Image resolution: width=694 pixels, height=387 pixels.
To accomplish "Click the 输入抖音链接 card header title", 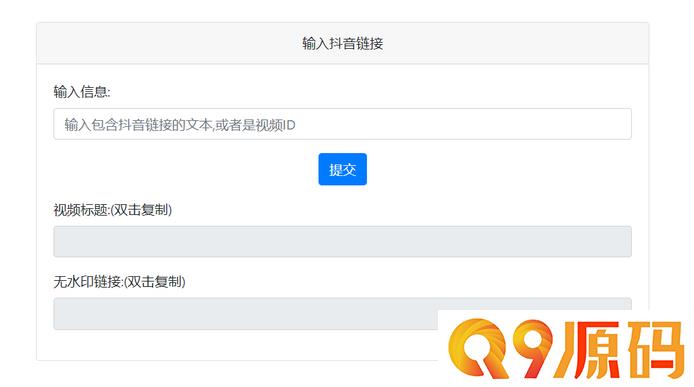I will pyautogui.click(x=343, y=43).
